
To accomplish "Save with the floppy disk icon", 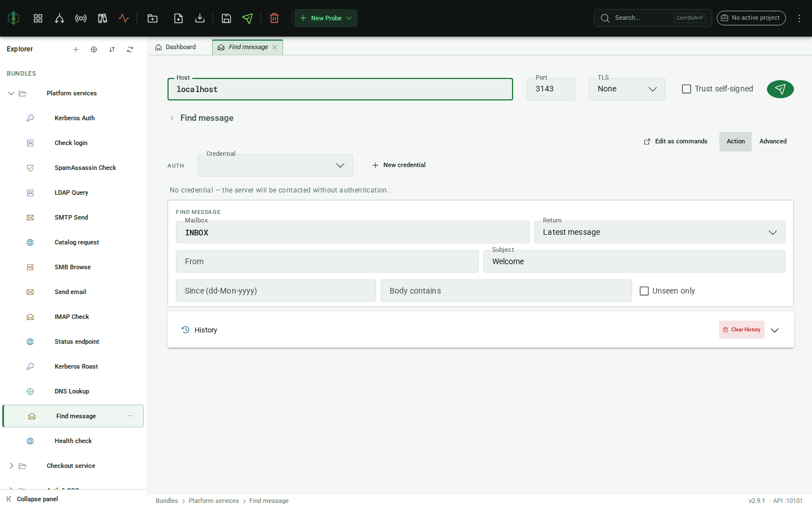I will click(x=226, y=18).
